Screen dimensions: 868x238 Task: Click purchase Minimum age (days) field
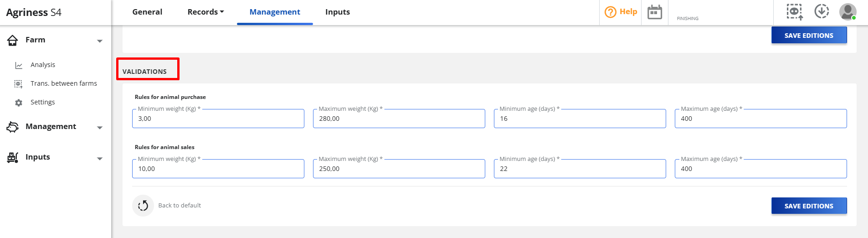point(580,119)
